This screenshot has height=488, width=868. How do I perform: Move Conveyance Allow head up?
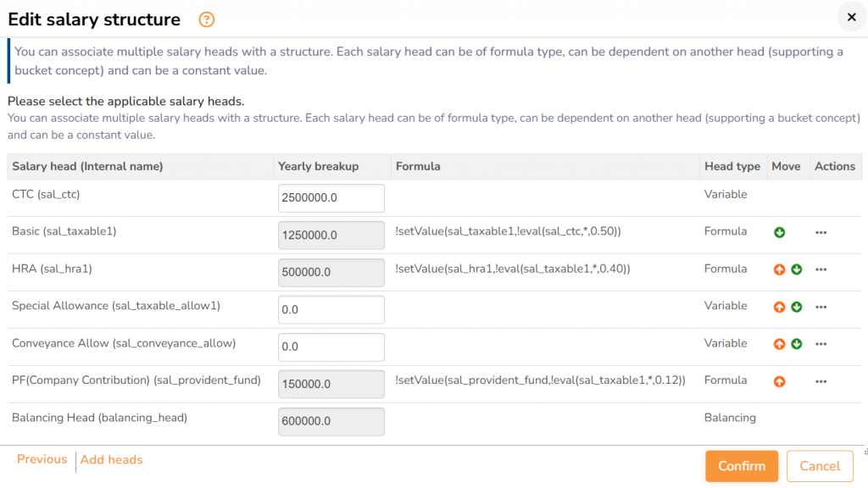click(x=779, y=344)
